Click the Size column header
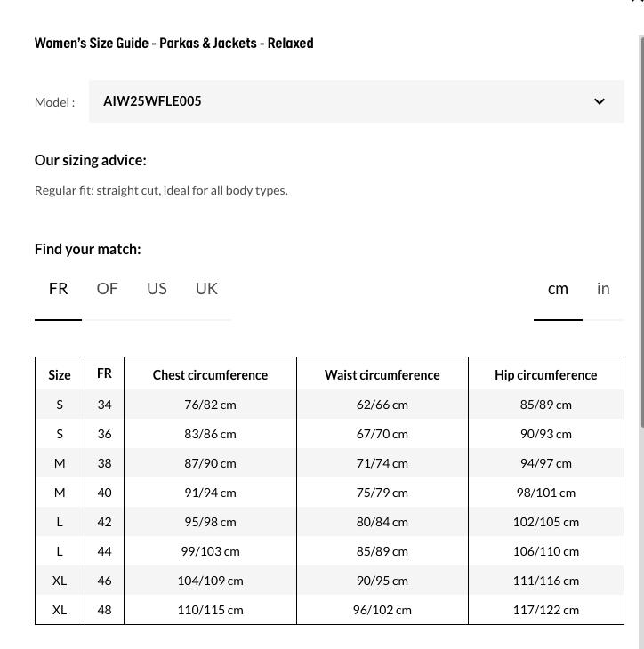The image size is (644, 649). pyautogui.click(x=60, y=375)
